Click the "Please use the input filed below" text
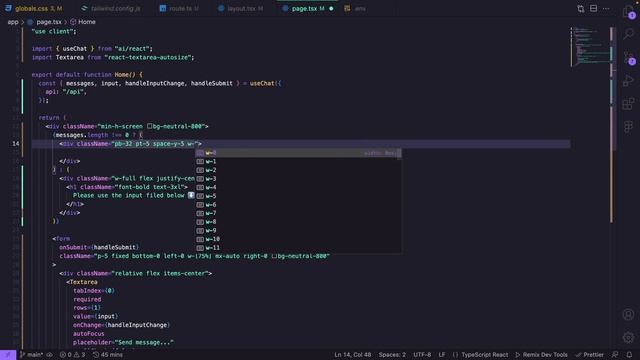The width and height of the screenshot is (640, 360). click(129, 196)
